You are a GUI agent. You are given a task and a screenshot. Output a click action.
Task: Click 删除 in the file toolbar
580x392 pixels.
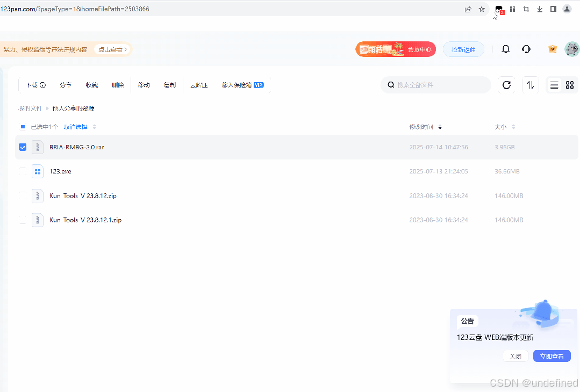(x=118, y=85)
